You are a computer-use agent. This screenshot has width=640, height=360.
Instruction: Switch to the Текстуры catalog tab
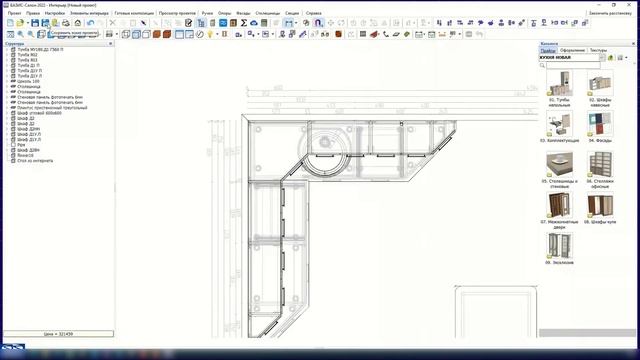click(598, 50)
